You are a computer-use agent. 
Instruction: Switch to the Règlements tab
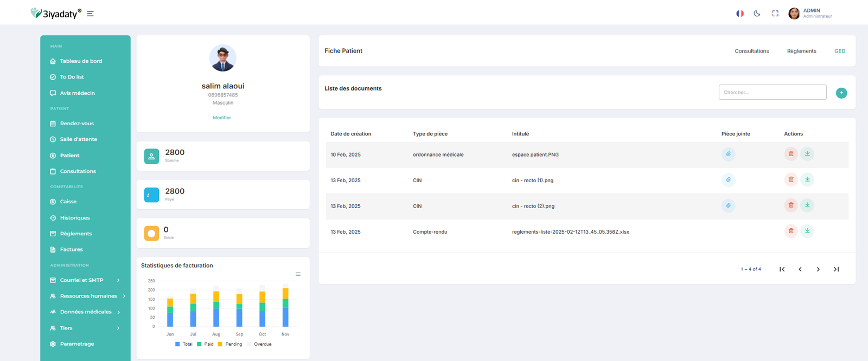coord(801,51)
